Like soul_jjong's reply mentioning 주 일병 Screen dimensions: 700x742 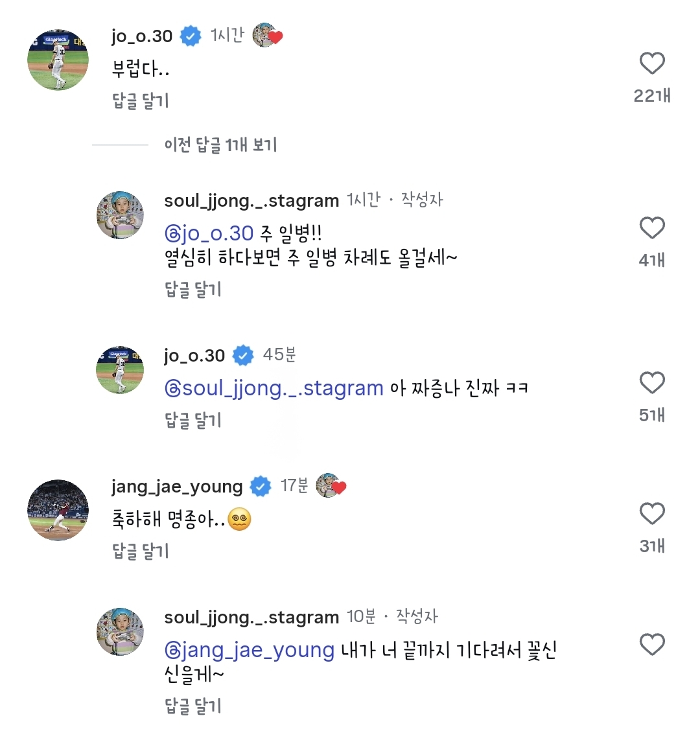tap(652, 228)
